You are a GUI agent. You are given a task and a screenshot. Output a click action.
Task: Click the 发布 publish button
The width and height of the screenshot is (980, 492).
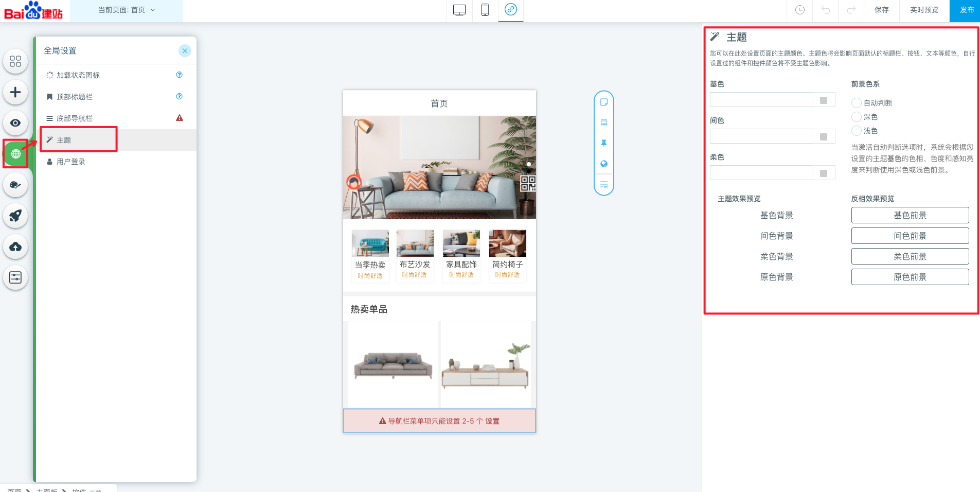(966, 10)
